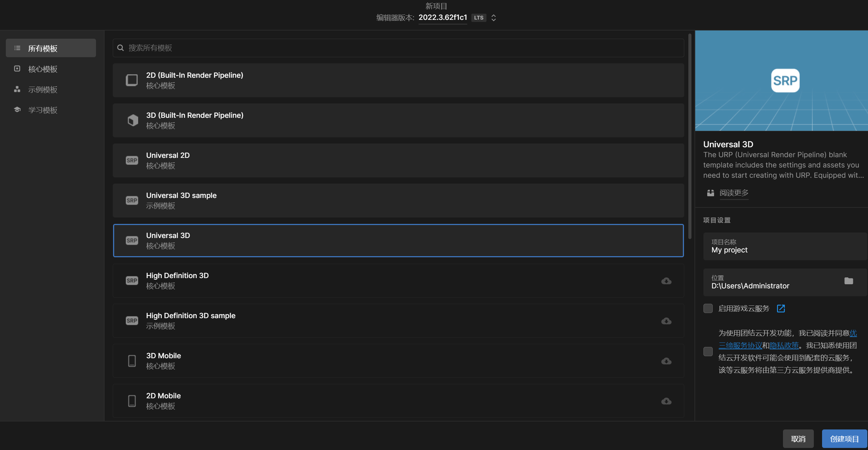
Task: Select the Universal 2D template
Action: point(398,160)
